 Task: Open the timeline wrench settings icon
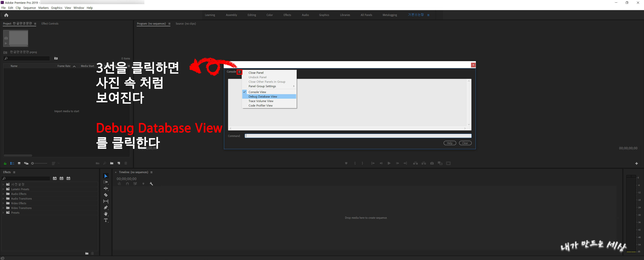151,184
